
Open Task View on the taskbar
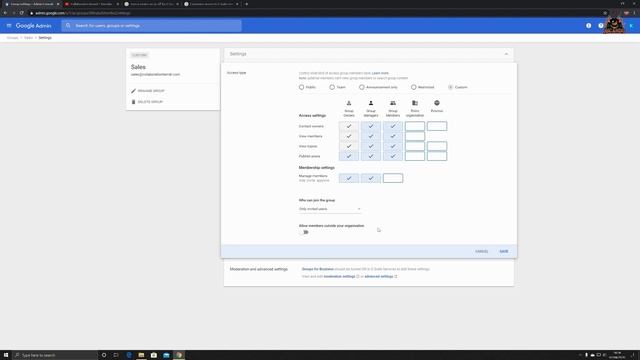pos(116,355)
